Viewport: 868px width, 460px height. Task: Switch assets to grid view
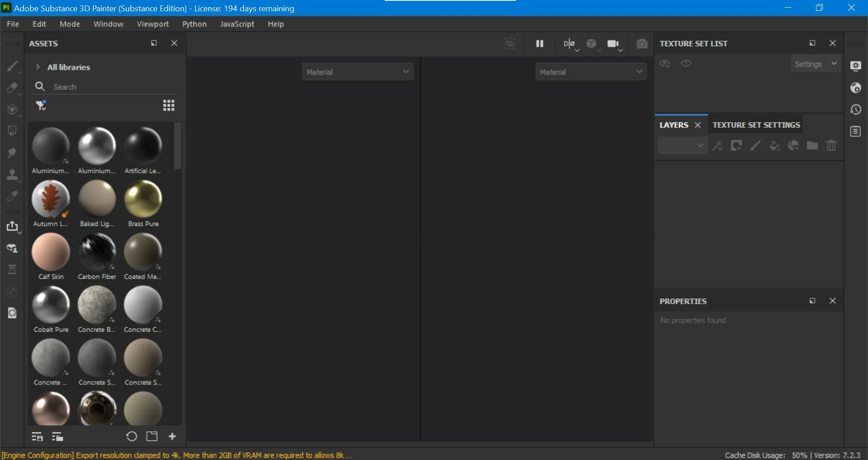[169, 106]
